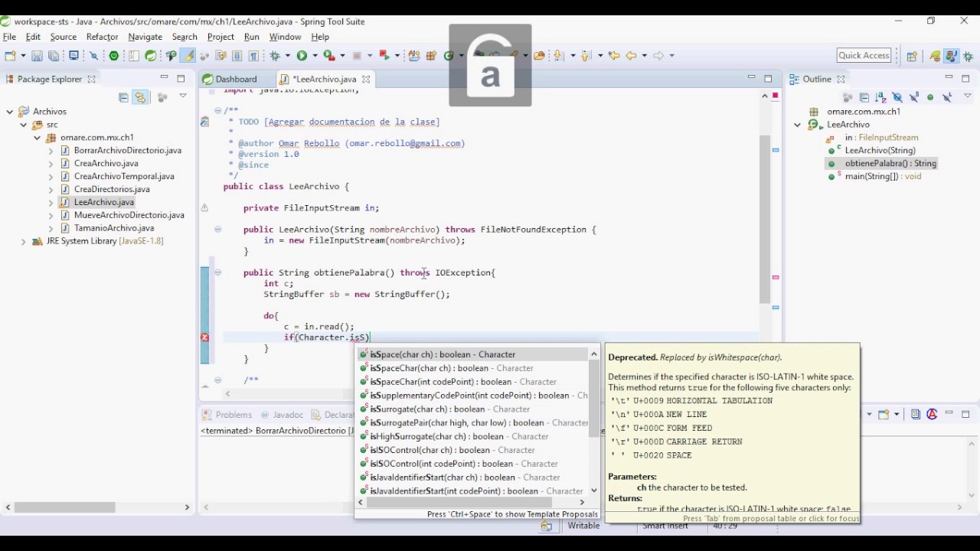Select isSpace(char ch) proposal
This screenshot has height=551, width=980.
[472, 354]
